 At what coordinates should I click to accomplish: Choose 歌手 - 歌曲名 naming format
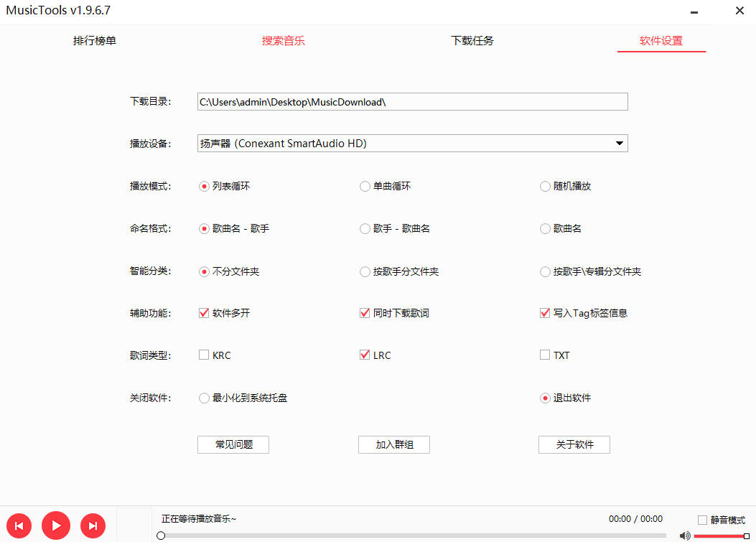point(365,228)
